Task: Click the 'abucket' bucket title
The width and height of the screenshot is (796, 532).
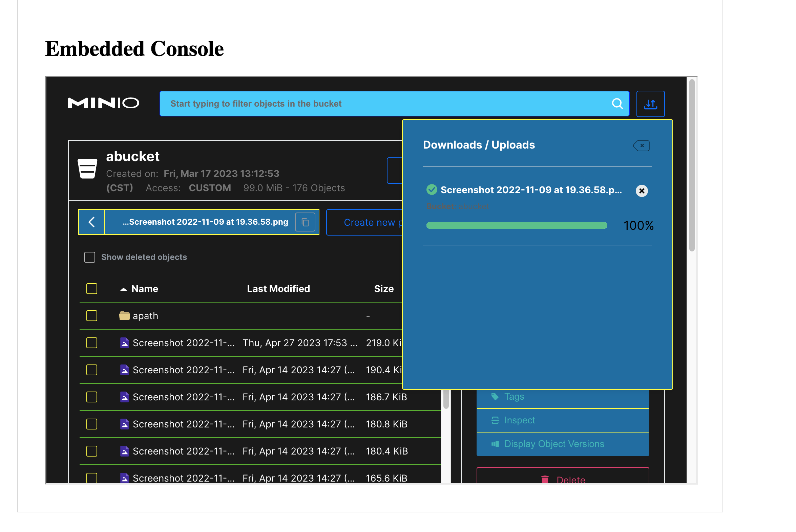Action: click(x=132, y=156)
